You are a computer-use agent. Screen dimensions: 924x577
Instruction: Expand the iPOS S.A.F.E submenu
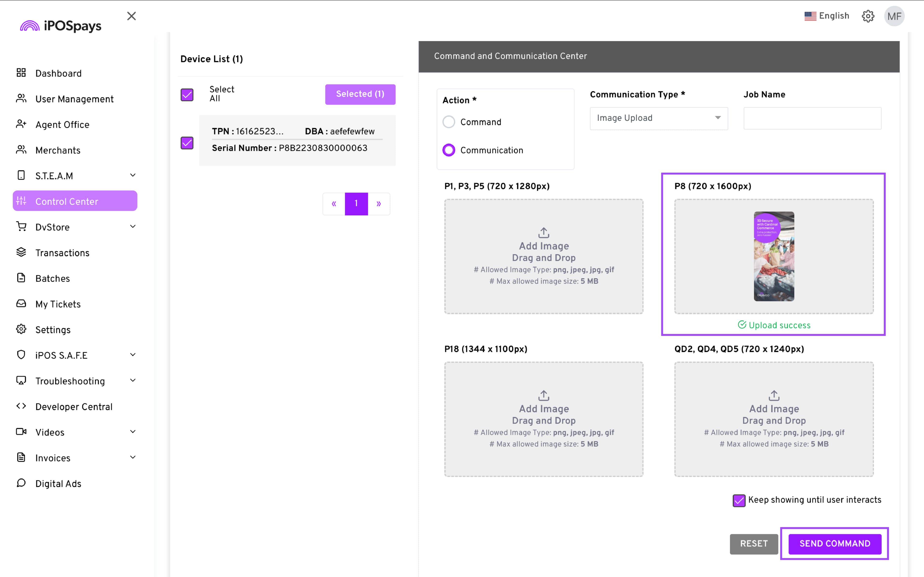(x=133, y=355)
